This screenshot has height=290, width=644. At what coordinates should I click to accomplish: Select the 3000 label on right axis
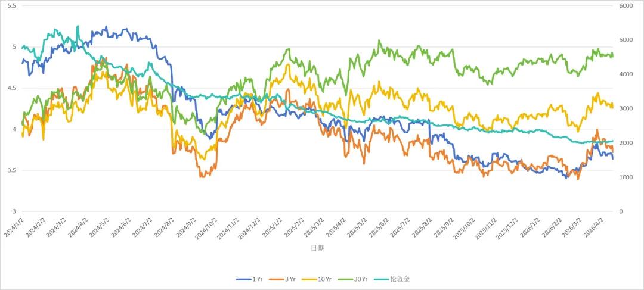tap(626, 109)
